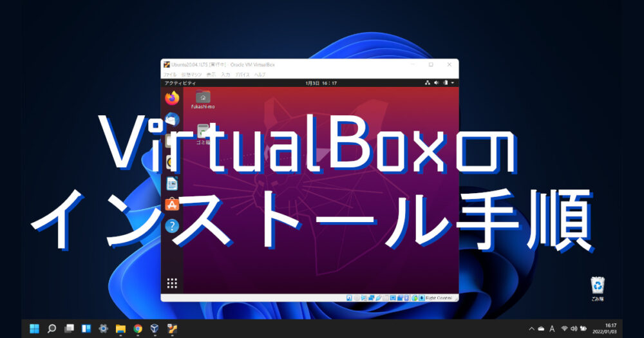Click the audio status icon in VirtualBox

click(x=364, y=297)
